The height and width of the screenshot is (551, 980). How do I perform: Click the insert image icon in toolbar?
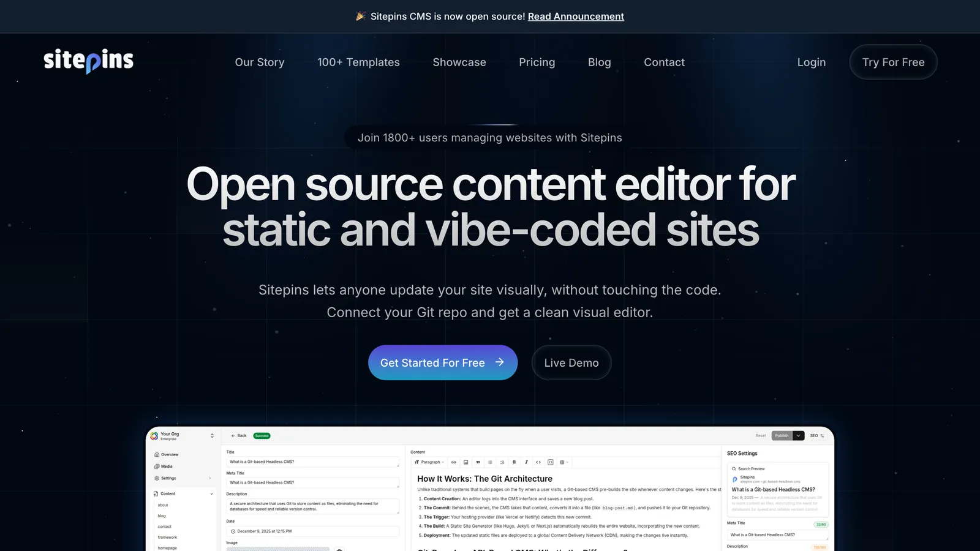point(466,462)
